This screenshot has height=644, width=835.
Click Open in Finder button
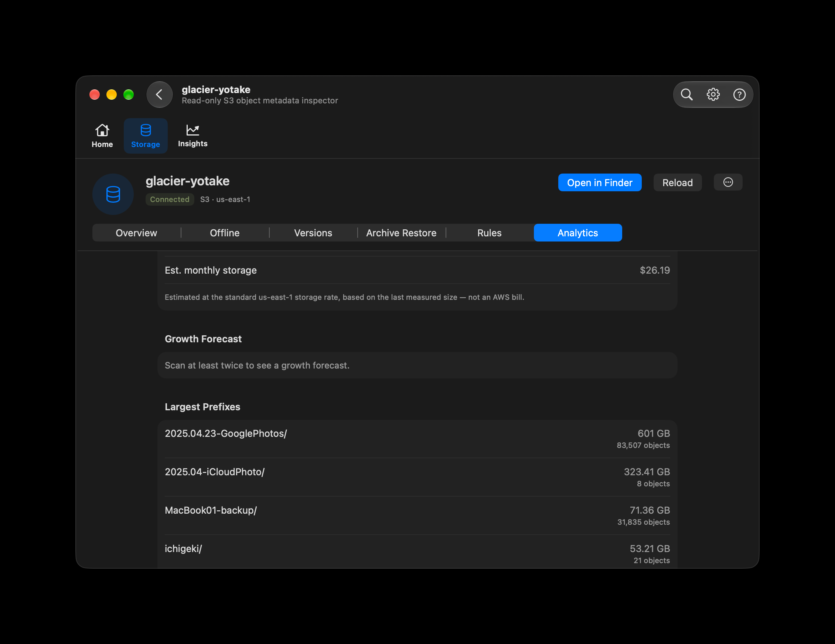[x=600, y=182]
